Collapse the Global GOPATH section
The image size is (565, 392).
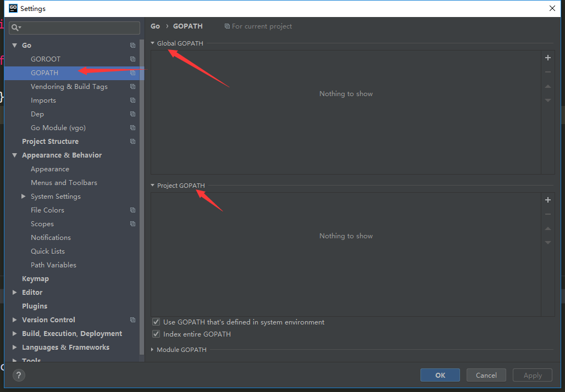point(152,43)
